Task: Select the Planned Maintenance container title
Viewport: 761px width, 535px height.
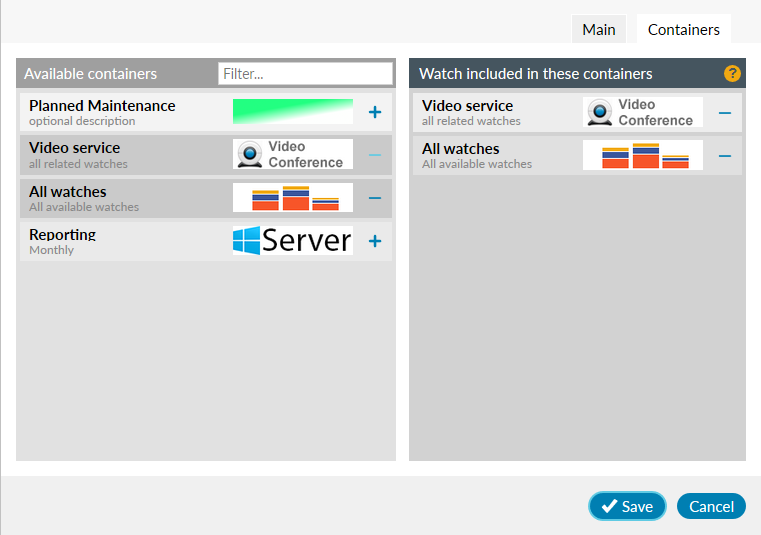Action: click(x=102, y=106)
